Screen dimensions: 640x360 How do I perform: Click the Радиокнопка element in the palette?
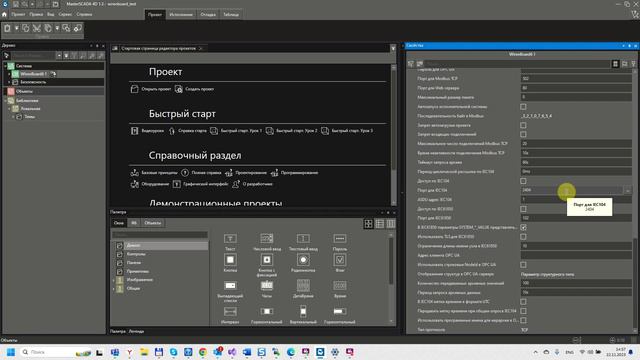303,262
